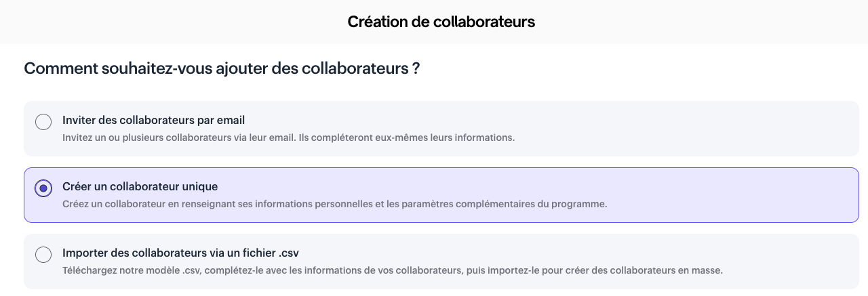The height and width of the screenshot is (296, 868).
Task: Click 'Inviter des collaborateurs par email' title
Action: [153, 120]
